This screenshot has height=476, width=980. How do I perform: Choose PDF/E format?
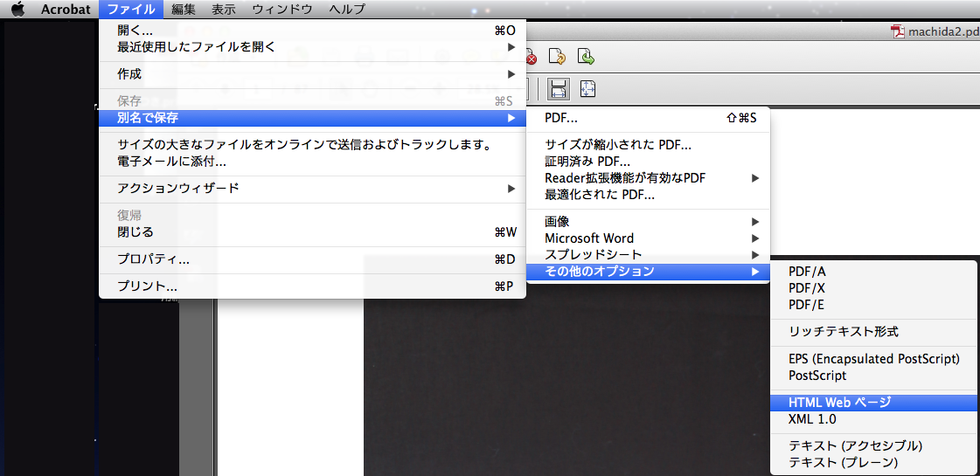pos(873,304)
